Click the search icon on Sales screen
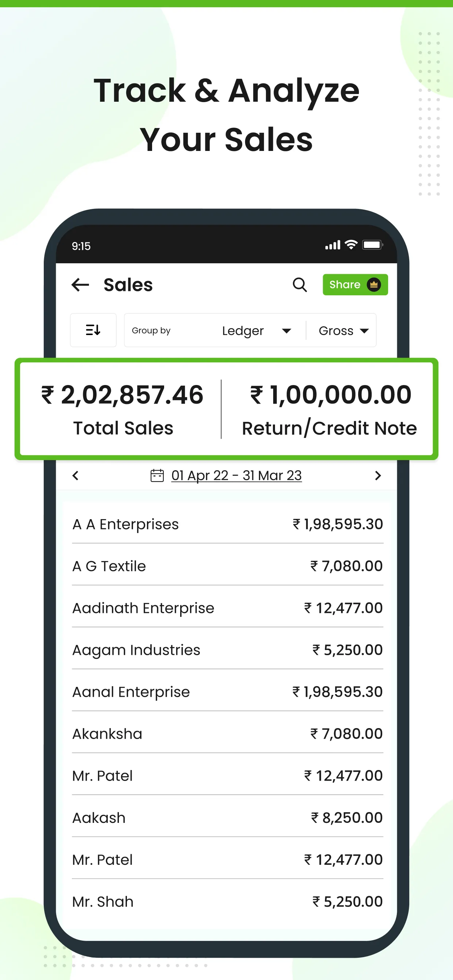453x980 pixels. coord(300,285)
